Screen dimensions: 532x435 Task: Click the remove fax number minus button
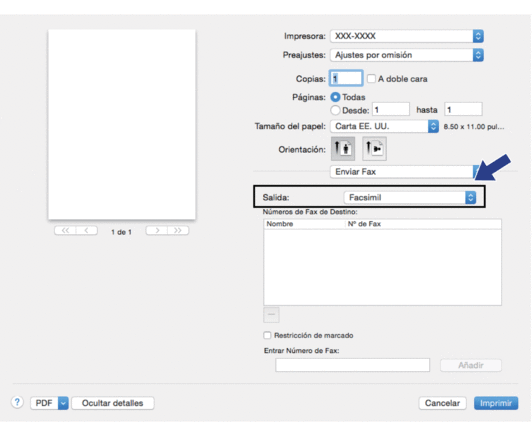(271, 315)
